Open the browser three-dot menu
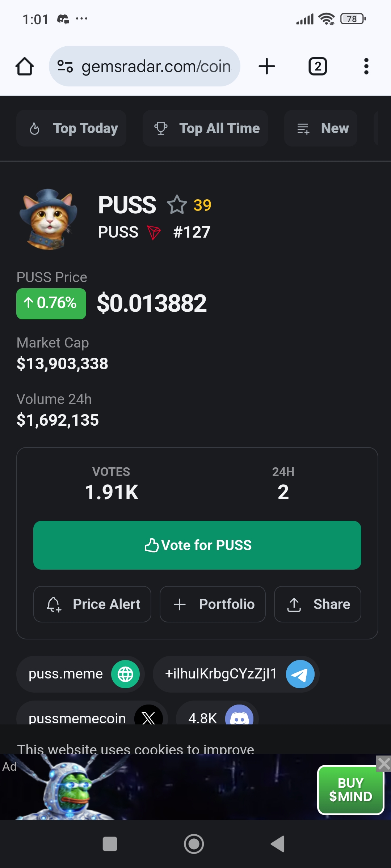This screenshot has width=391, height=868. [x=366, y=66]
